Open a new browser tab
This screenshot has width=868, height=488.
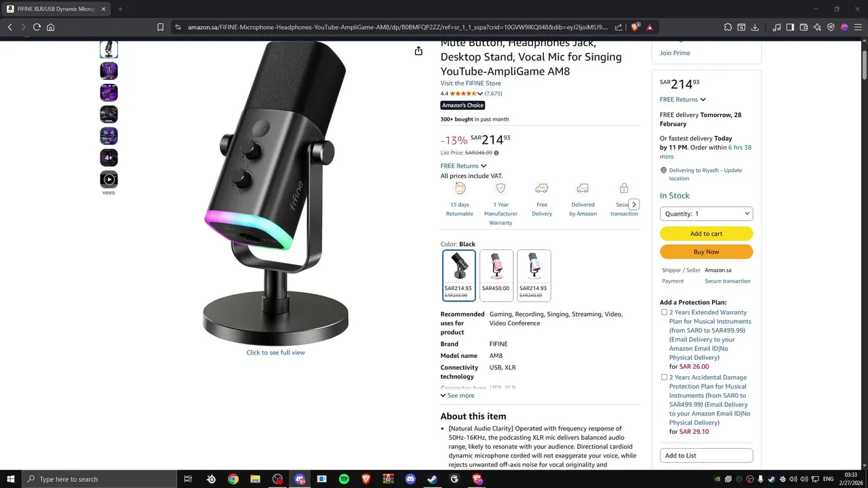pos(120,9)
